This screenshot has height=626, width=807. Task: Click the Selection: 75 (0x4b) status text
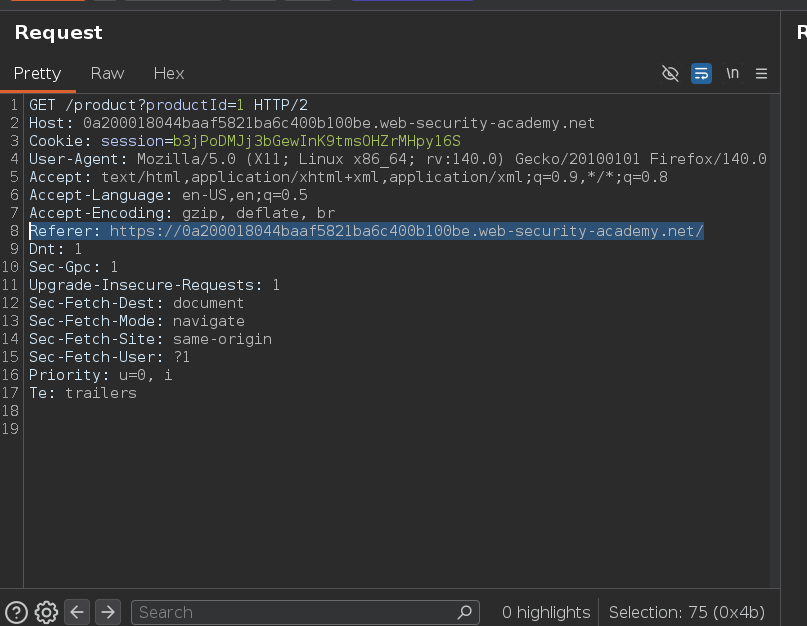click(687, 612)
